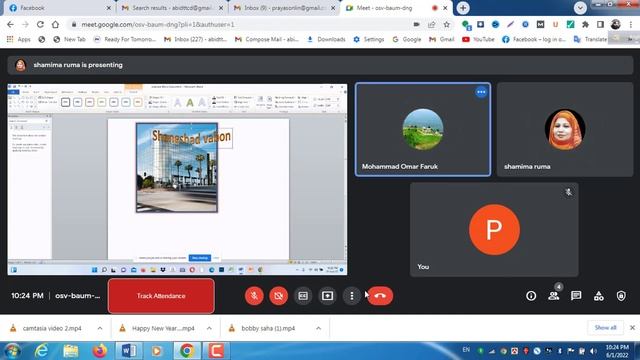Open the in-call chat panel

(x=576, y=296)
